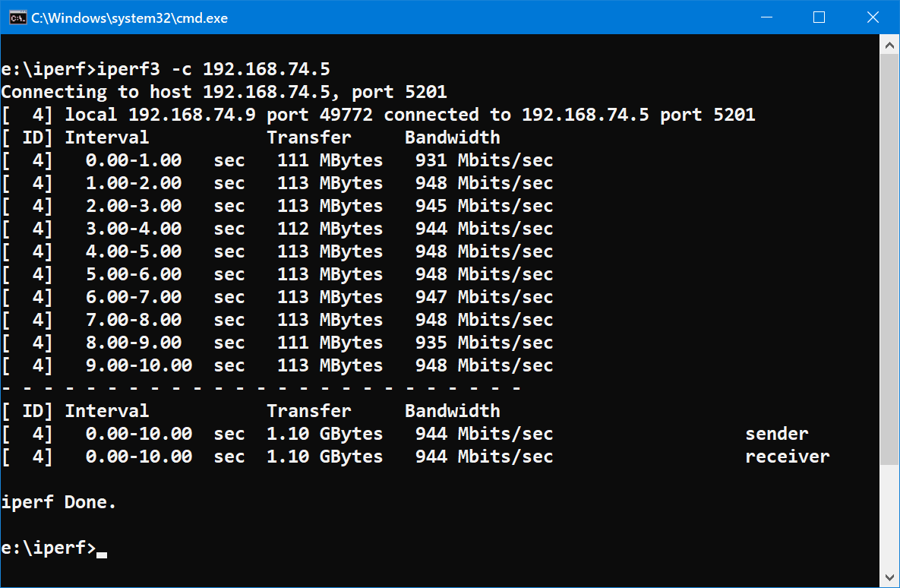Click the second 'Bandwidth' summary header

coord(453,411)
